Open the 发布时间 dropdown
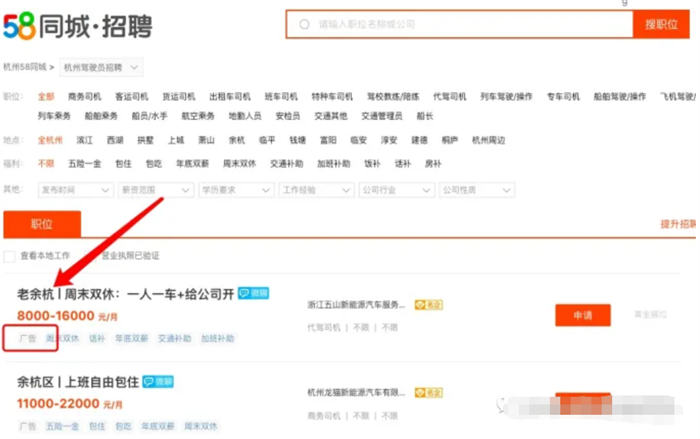Screen dimensions: 700x439 point(72,189)
